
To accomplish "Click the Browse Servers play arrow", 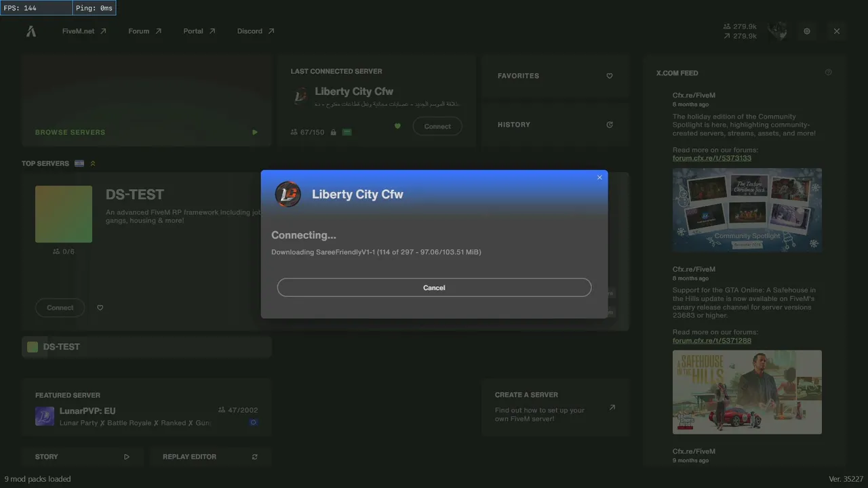I will [255, 132].
